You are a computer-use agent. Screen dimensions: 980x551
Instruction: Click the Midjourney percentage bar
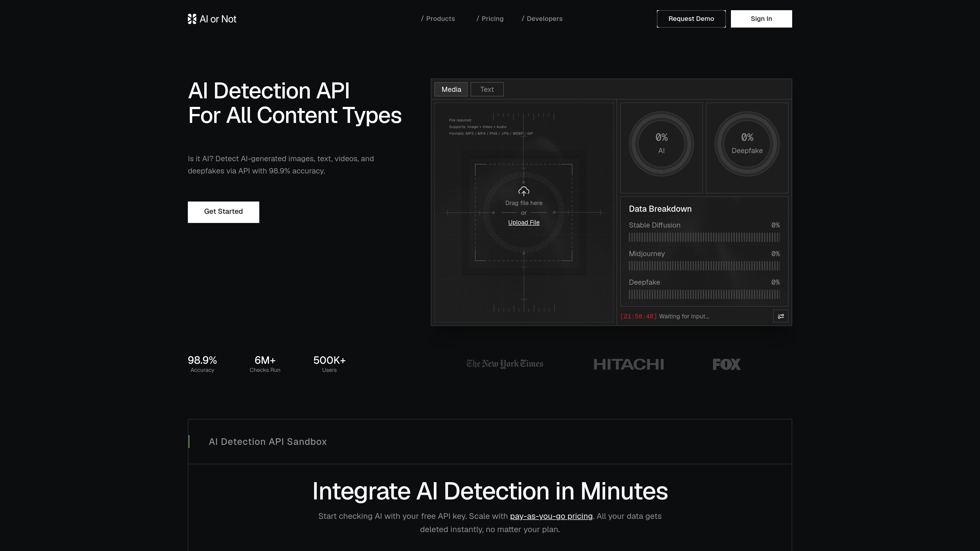704,266
